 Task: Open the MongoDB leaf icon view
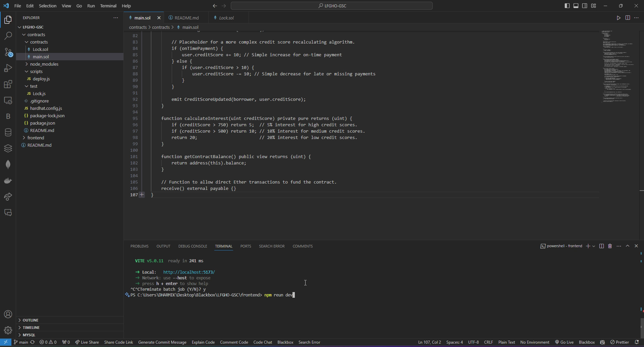(x=8, y=164)
